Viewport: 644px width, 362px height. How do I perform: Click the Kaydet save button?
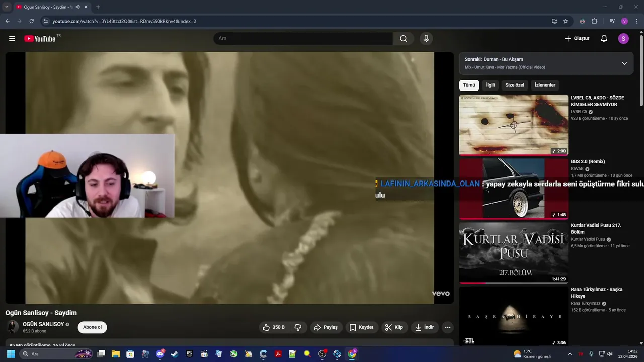(361, 327)
